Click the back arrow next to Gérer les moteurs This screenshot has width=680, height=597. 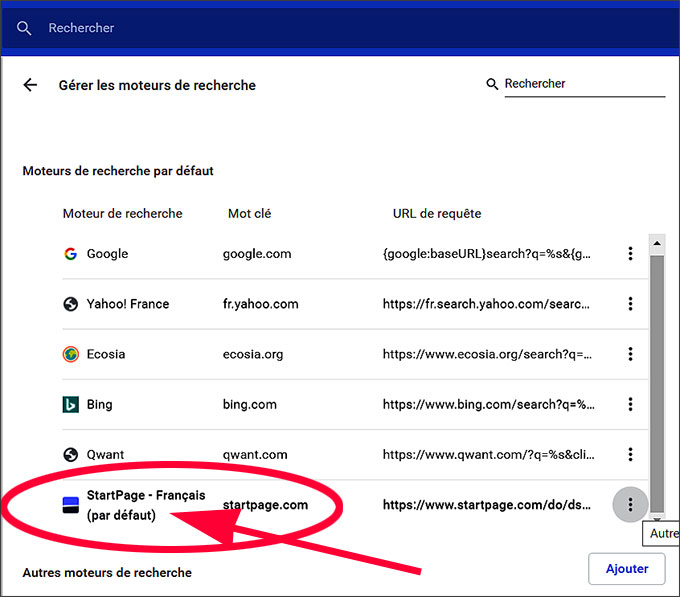(30, 85)
